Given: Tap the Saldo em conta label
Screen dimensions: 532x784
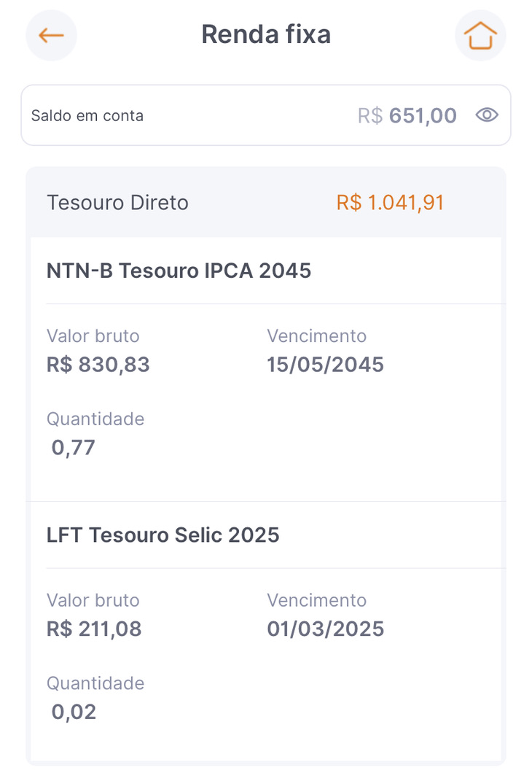Looking at the screenshot, I should point(87,115).
